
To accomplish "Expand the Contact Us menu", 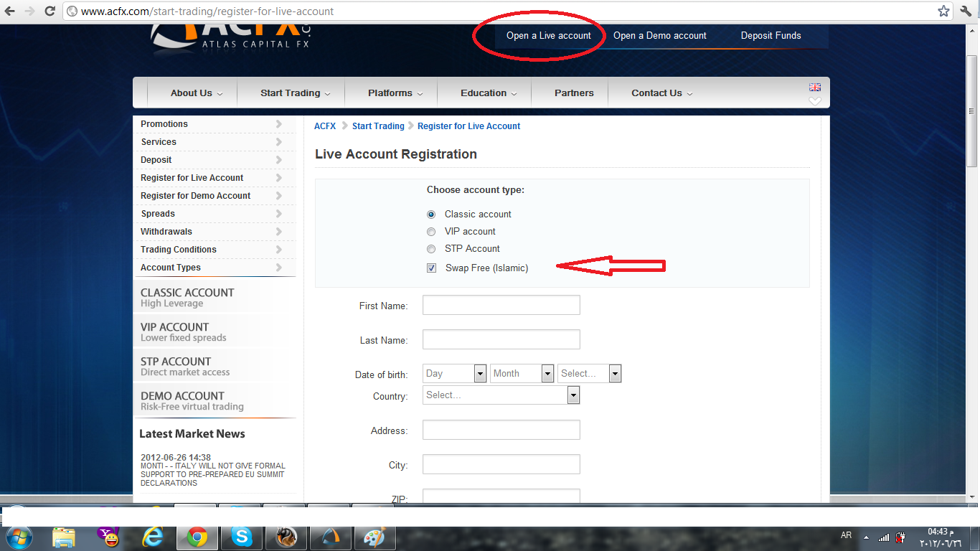I will 661,93.
